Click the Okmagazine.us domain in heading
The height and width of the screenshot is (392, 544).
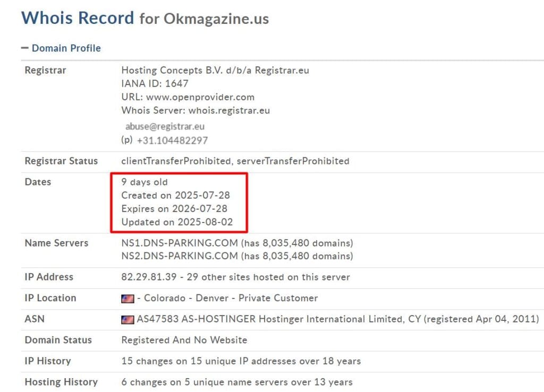coord(216,19)
